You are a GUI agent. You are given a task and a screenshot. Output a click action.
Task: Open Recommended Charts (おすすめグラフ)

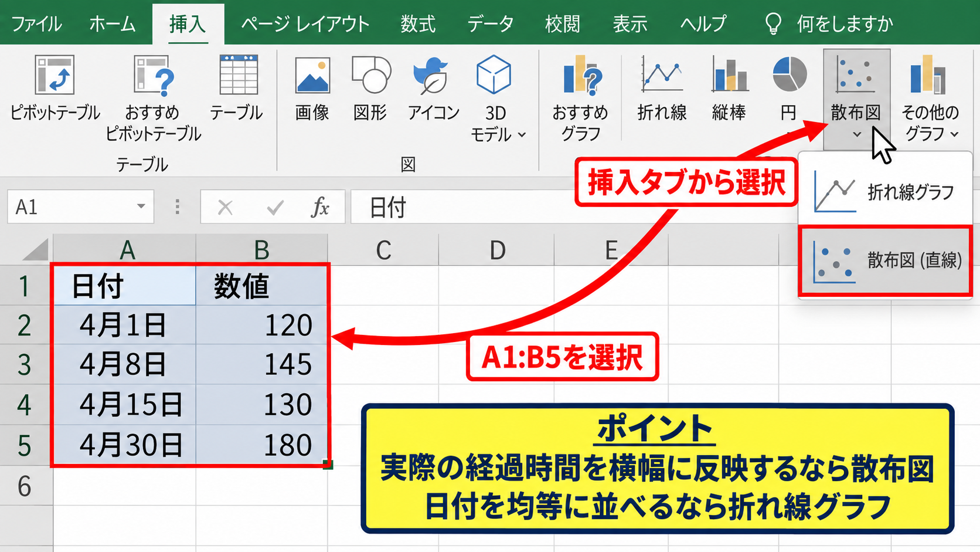[x=580, y=99]
